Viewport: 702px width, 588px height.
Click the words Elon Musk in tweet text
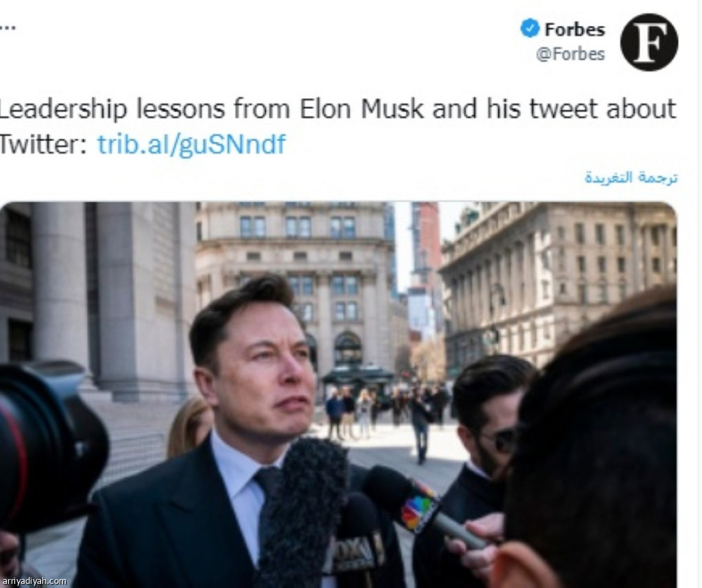pos(361,109)
